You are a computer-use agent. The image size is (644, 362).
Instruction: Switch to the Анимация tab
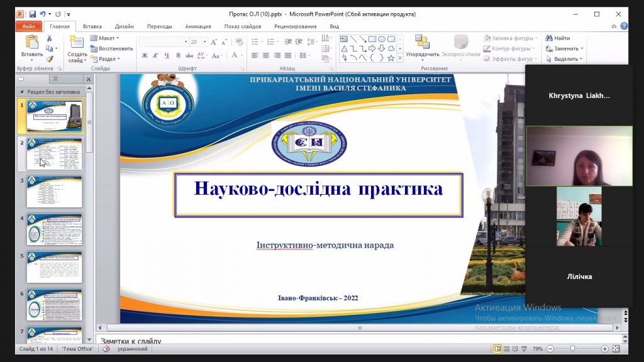197,26
